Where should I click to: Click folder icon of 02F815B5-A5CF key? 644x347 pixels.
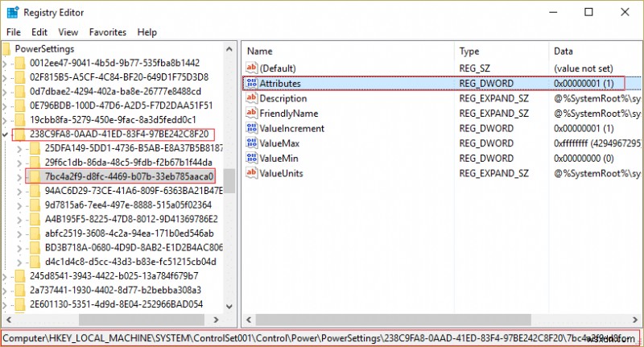(x=19, y=77)
